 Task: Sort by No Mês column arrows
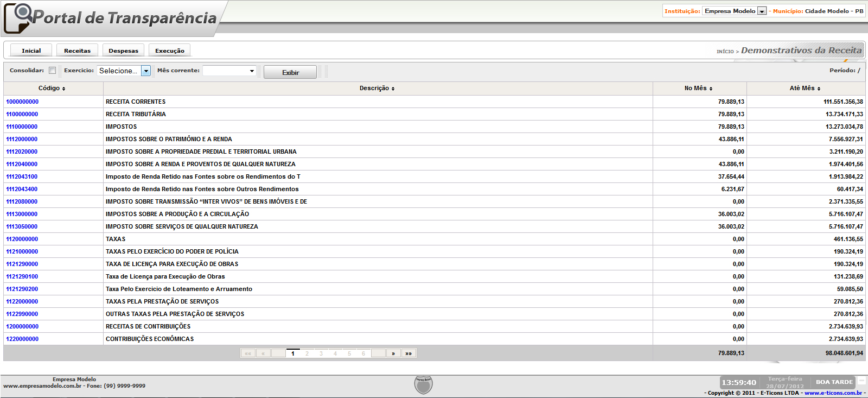[711, 89]
